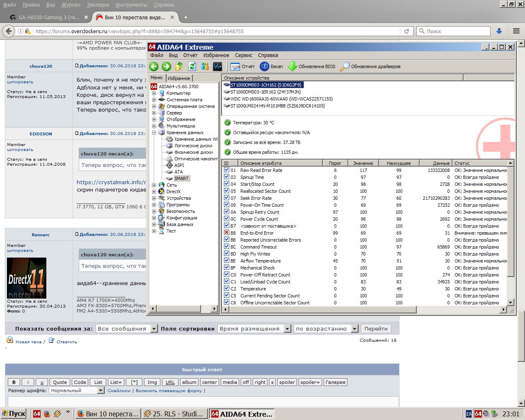Click the Firefox search field
525x420 pixels.
[453, 31]
